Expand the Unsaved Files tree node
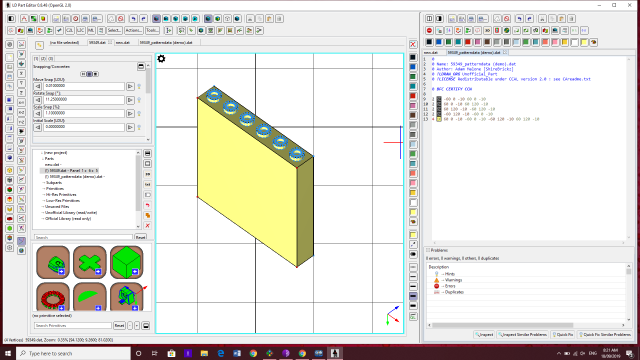This screenshot has width=640, height=360. click(43, 207)
